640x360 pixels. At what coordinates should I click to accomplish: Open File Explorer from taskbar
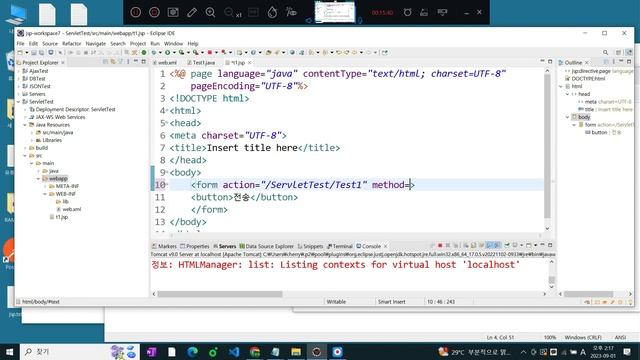click(296, 351)
